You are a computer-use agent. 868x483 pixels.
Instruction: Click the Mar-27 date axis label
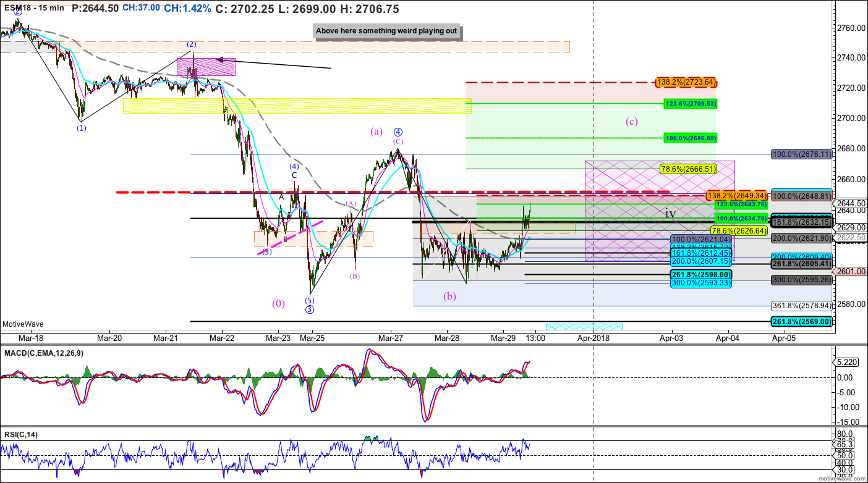(391, 338)
